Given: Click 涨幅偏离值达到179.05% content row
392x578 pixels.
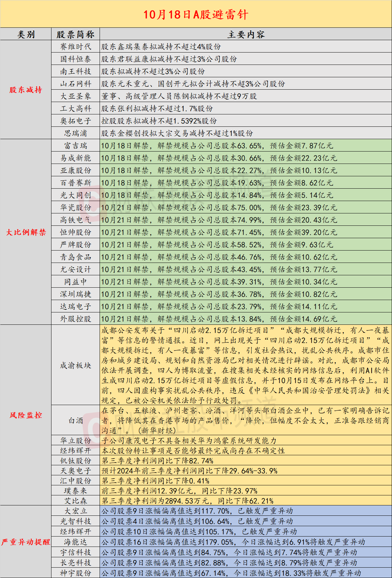Looking at the screenshot, I should (x=246, y=542).
